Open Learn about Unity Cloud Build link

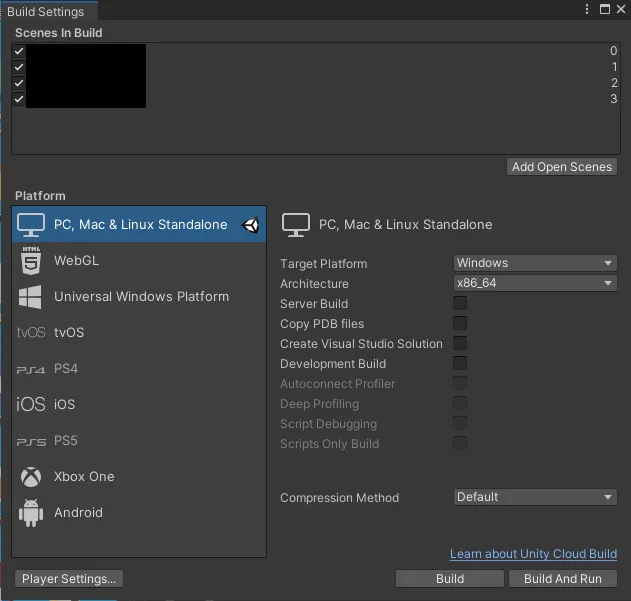point(533,554)
